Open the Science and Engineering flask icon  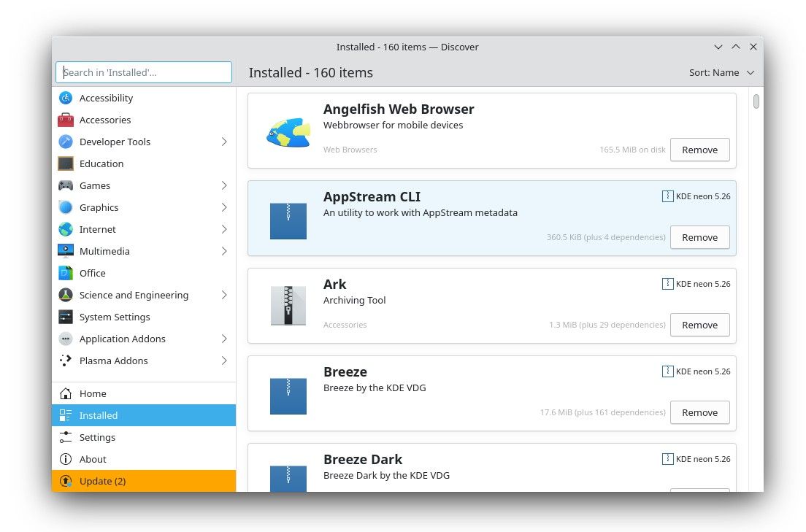(x=65, y=295)
